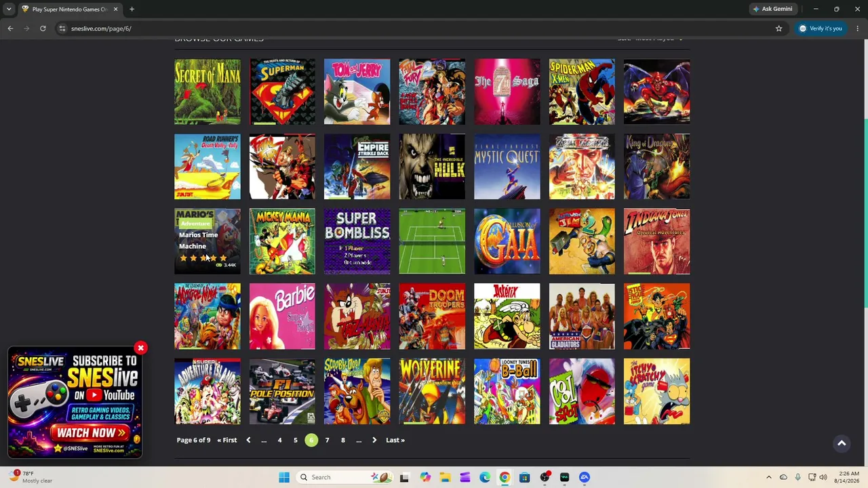
Task: Open The Incredible Hulk game
Action: [432, 167]
